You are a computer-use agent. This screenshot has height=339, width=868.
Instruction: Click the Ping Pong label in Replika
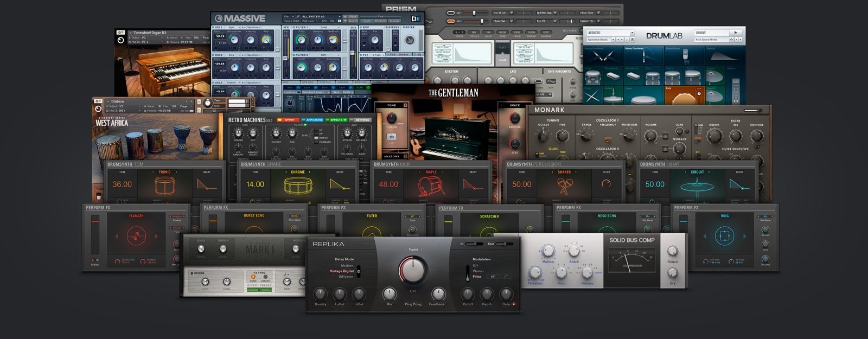(x=413, y=304)
